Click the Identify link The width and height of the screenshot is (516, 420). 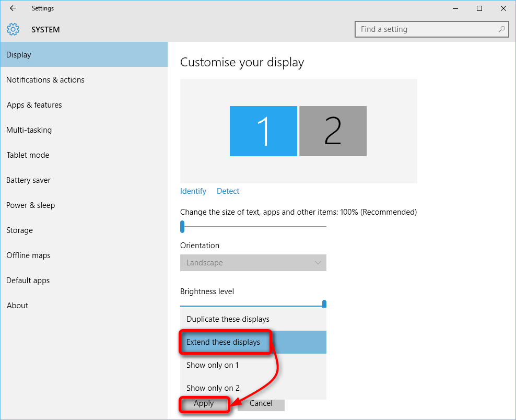193,191
